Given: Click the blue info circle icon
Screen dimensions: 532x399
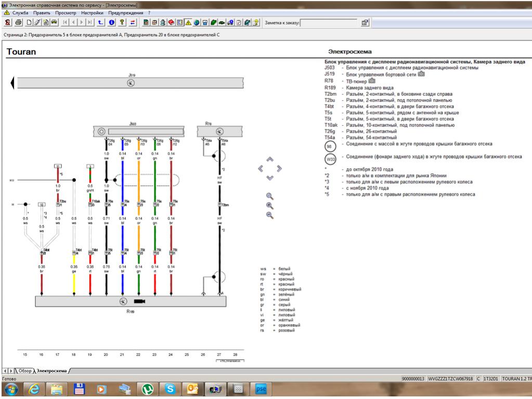Looking at the screenshot, I should (112, 22).
